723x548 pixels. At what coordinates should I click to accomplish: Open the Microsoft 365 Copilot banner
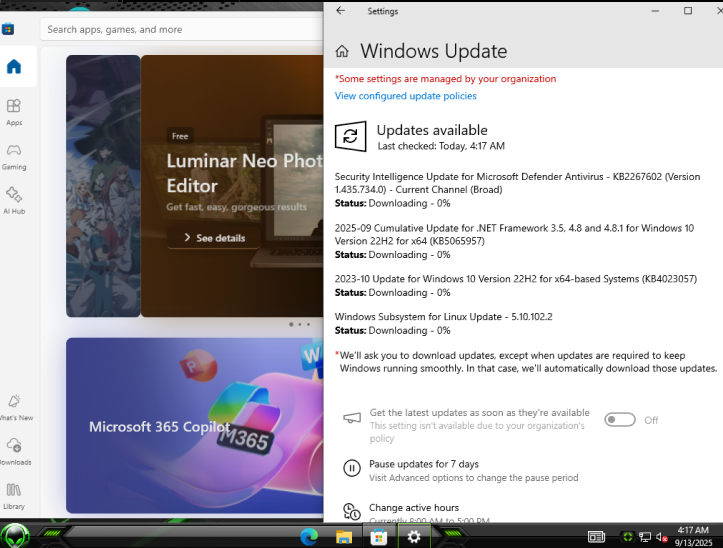point(195,425)
